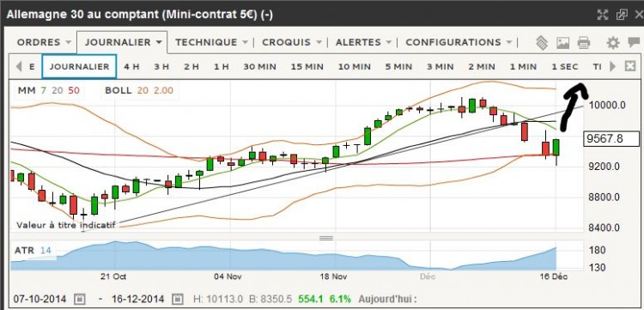Click the speech bubble comment icon
644x310 pixels.
click(634, 42)
